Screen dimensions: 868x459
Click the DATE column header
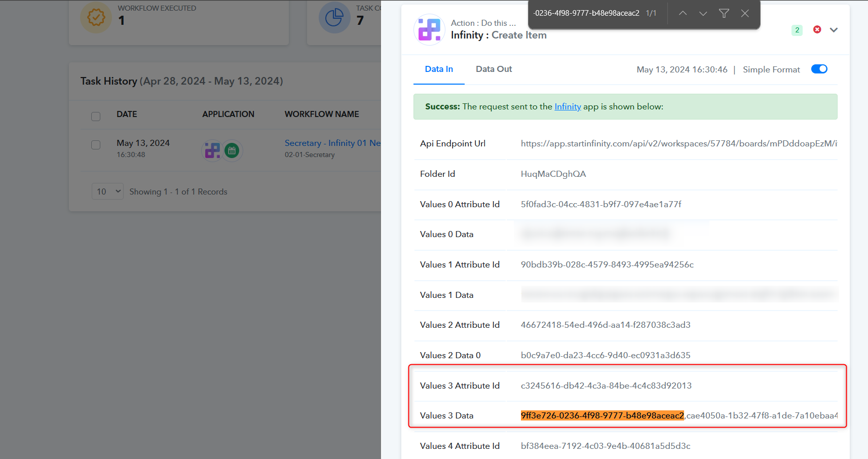(127, 114)
